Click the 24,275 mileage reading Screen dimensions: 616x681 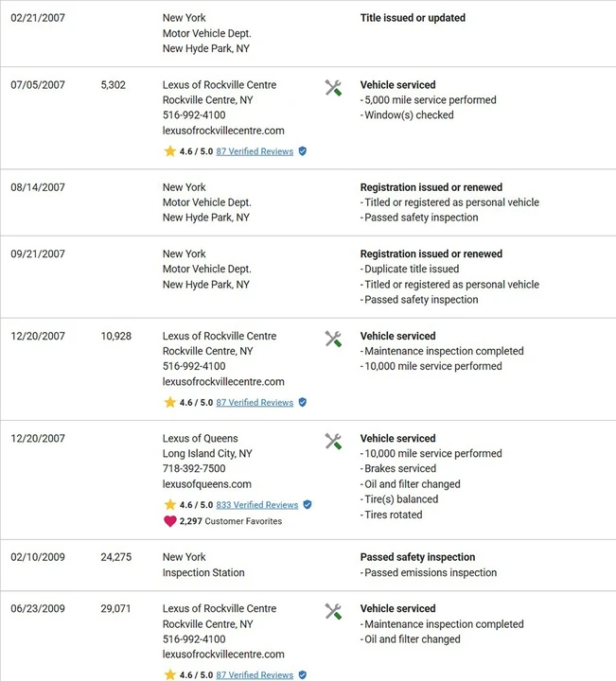coord(116,557)
